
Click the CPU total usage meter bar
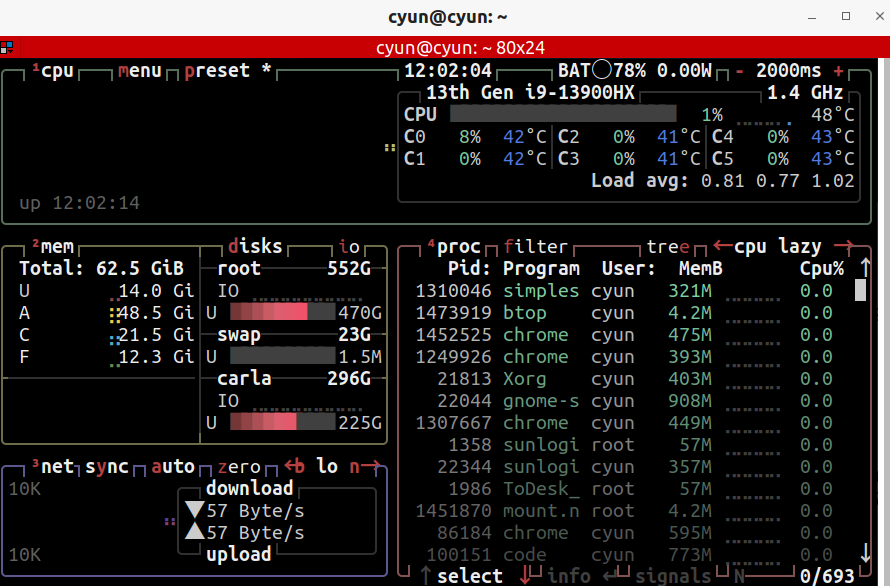563,114
